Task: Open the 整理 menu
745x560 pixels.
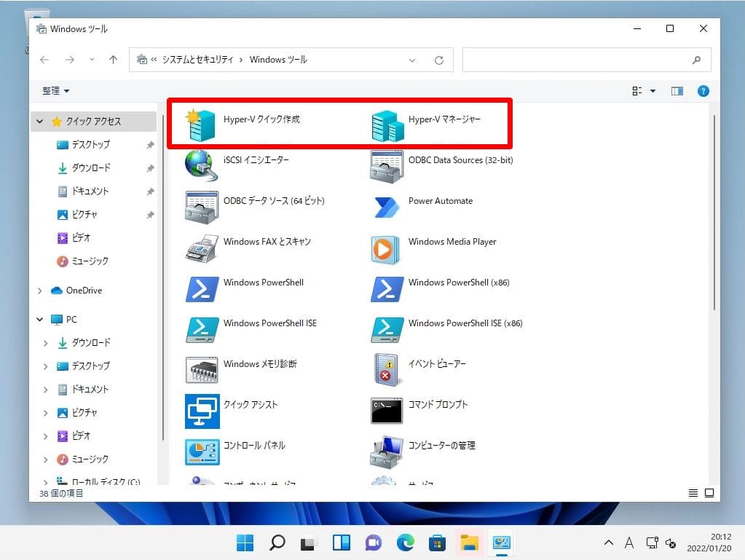Action: tap(55, 91)
